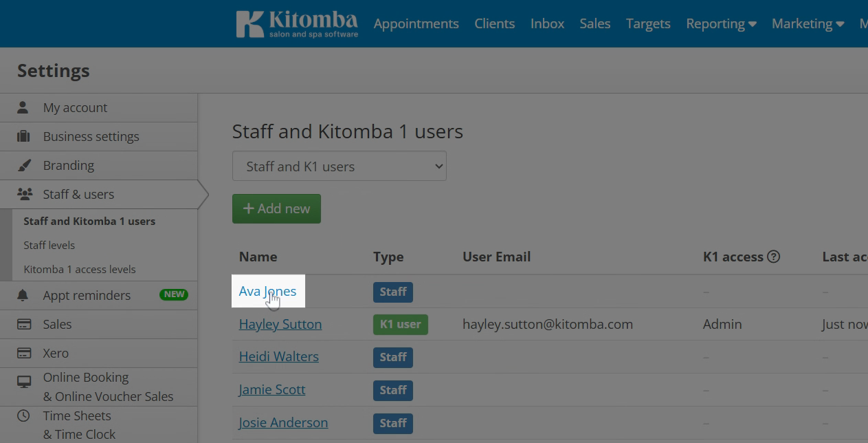
Task: Select Staff & users in the sidebar
Action: click(99, 194)
